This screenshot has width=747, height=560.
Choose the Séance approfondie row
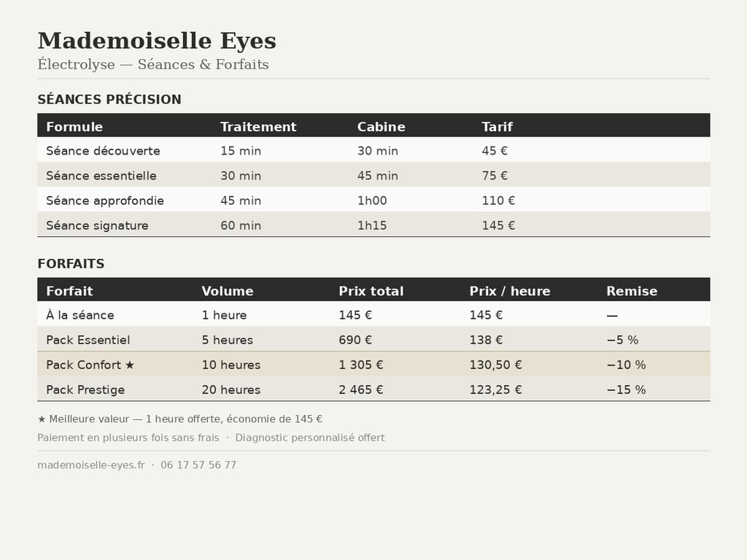click(x=105, y=201)
